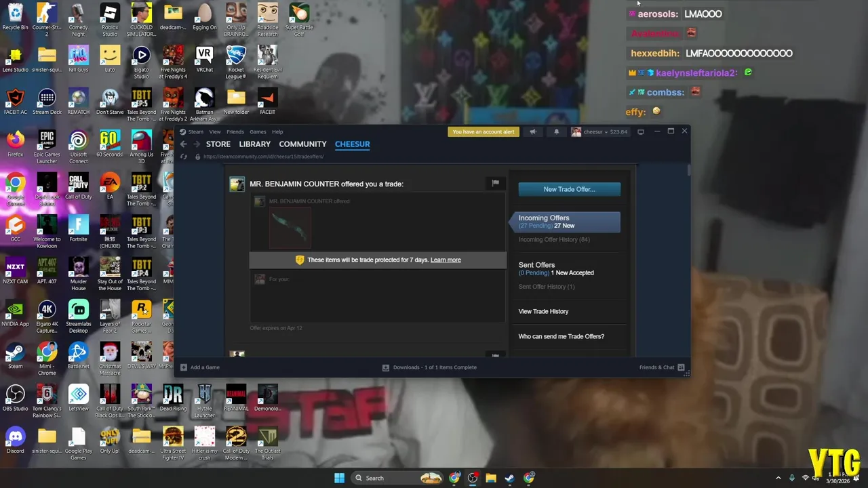The width and height of the screenshot is (868, 488).
Task: Select Elgato Studio desktop icon
Action: (x=141, y=62)
